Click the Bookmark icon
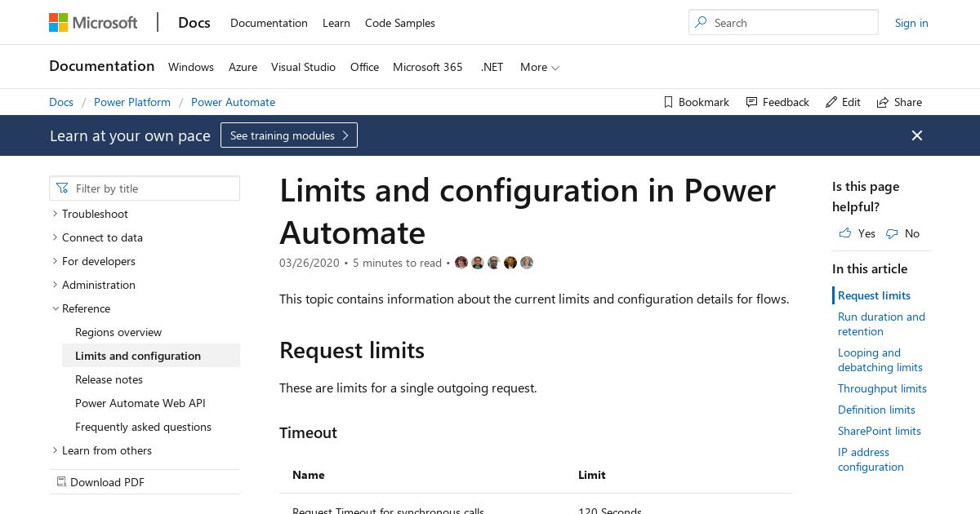Viewport: 980px width, 514px height. (668, 102)
